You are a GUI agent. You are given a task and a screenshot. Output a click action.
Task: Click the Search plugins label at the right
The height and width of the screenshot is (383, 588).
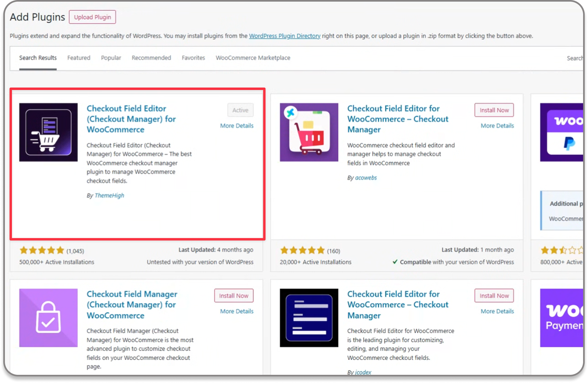pos(575,58)
